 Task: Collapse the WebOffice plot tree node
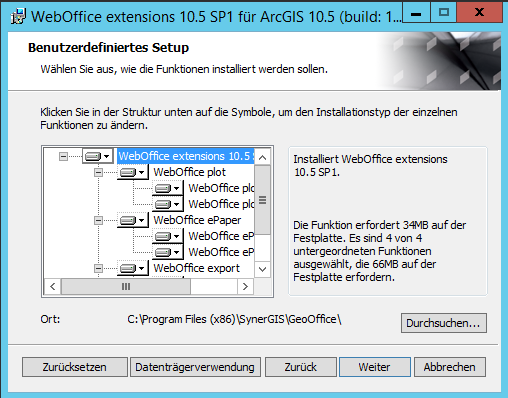pos(98,172)
